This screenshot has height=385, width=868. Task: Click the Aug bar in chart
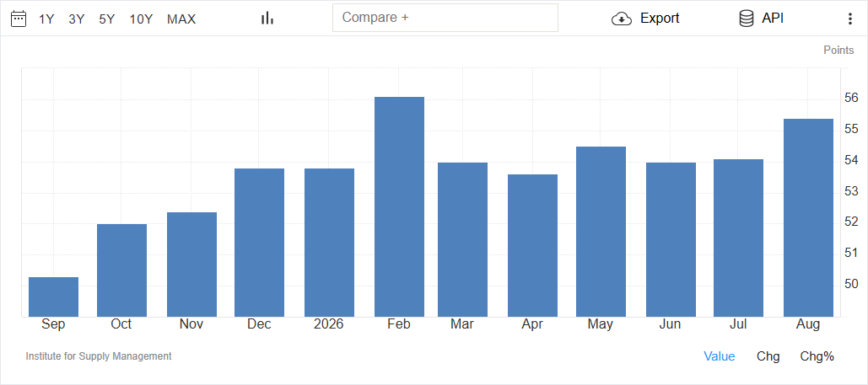click(x=809, y=218)
